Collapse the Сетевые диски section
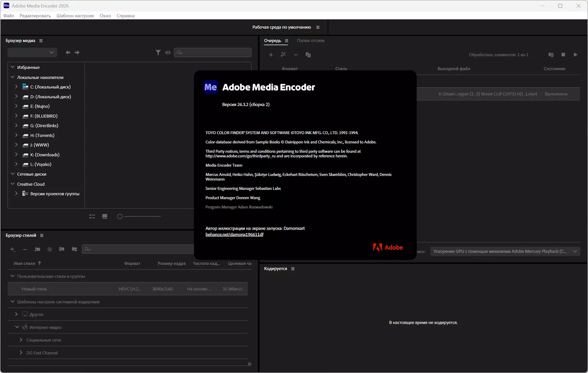Image resolution: width=588 pixels, height=373 pixels. coord(12,174)
